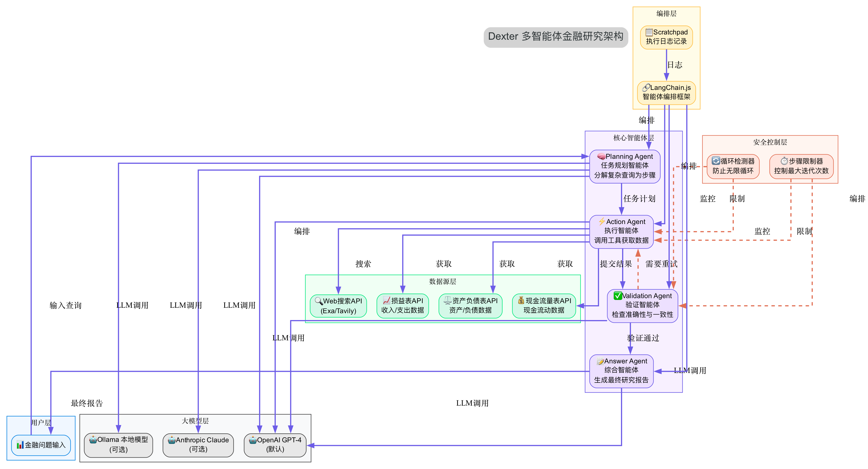Click the green checkmark icon on Validation Agent
The image size is (868, 469).
(x=618, y=296)
